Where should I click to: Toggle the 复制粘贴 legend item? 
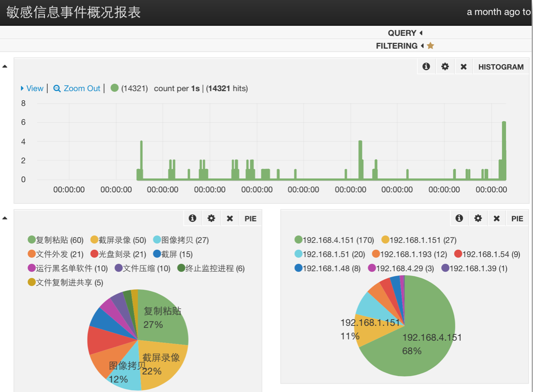tap(49, 240)
